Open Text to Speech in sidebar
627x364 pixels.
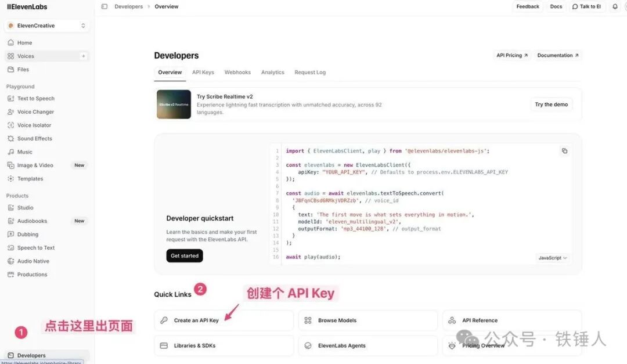[35, 99]
